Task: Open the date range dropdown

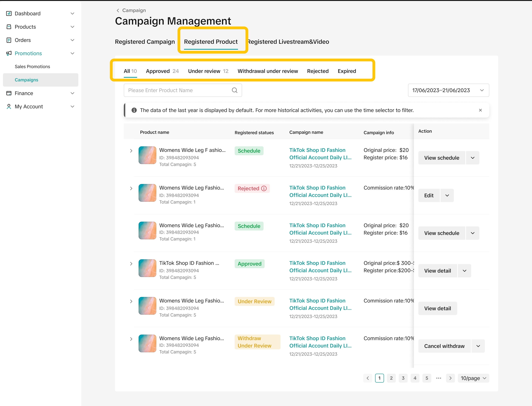Action: point(448,90)
